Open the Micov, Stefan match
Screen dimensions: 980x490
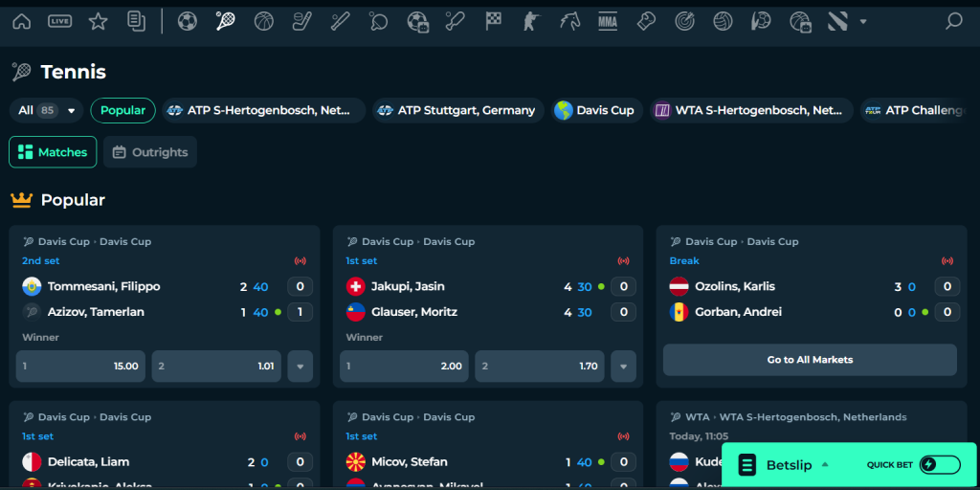410,462
